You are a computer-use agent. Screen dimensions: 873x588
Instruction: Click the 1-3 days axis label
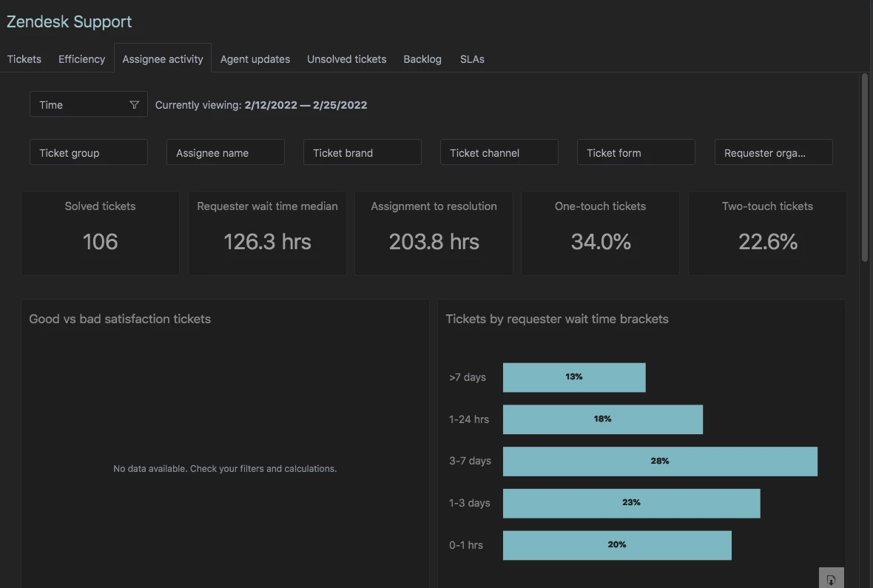(469, 503)
